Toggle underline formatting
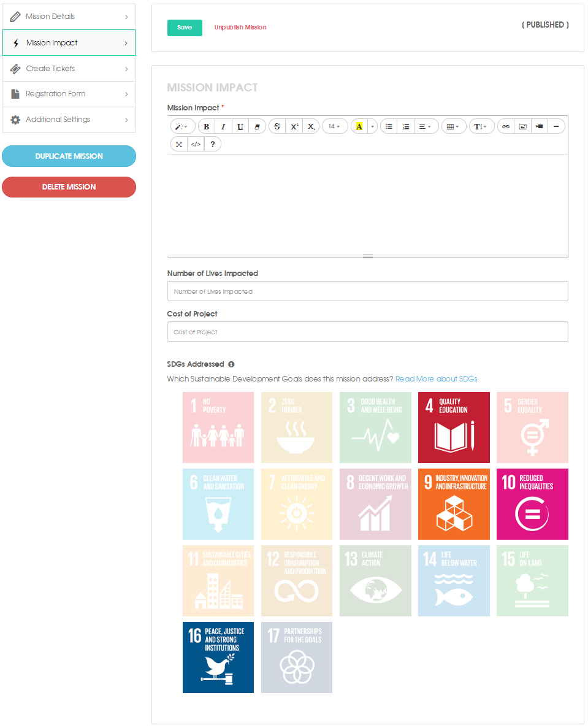588x728 pixels. (x=240, y=126)
